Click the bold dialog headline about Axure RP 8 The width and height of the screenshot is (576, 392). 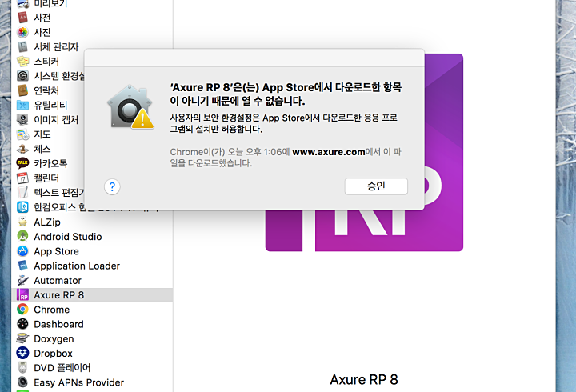tap(286, 94)
